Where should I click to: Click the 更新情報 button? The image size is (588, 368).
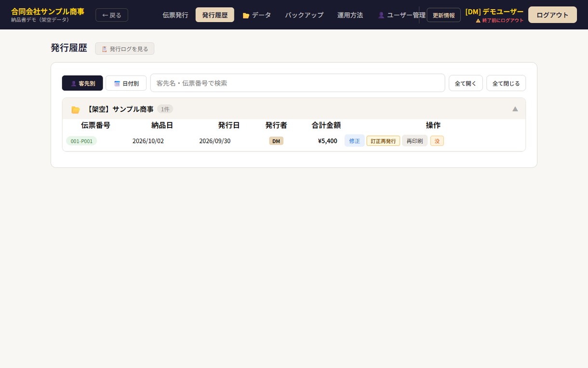tap(443, 15)
